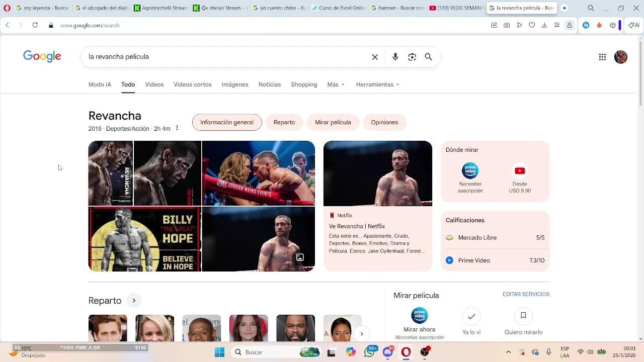Expand the Más search filter dropdown
Screen dimensions: 644x362
(x=336, y=84)
